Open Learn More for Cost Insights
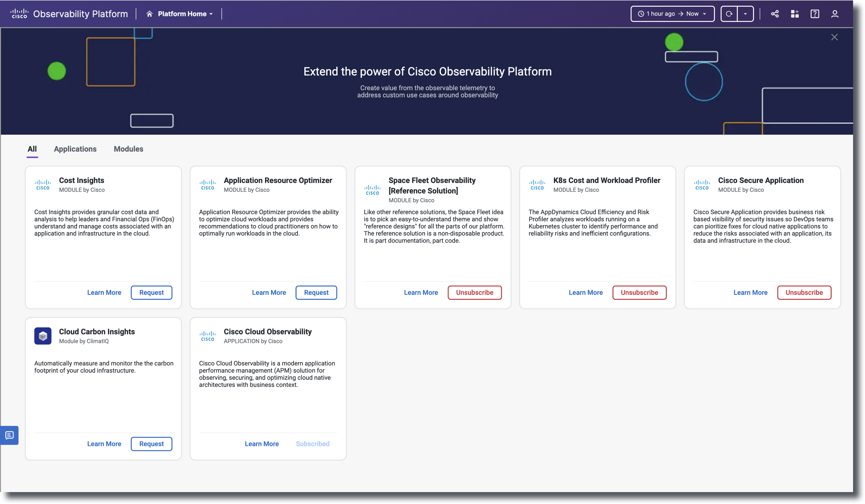 (104, 292)
